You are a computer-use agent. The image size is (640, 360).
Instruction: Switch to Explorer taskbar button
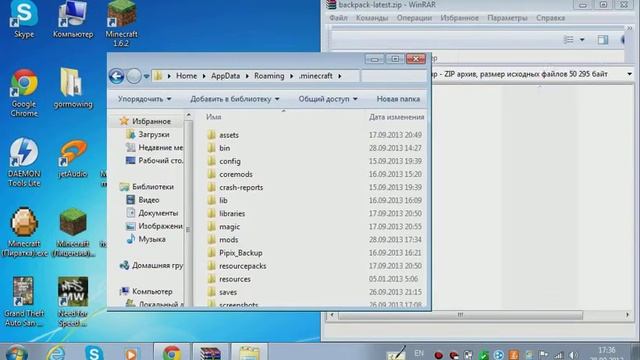(249, 352)
